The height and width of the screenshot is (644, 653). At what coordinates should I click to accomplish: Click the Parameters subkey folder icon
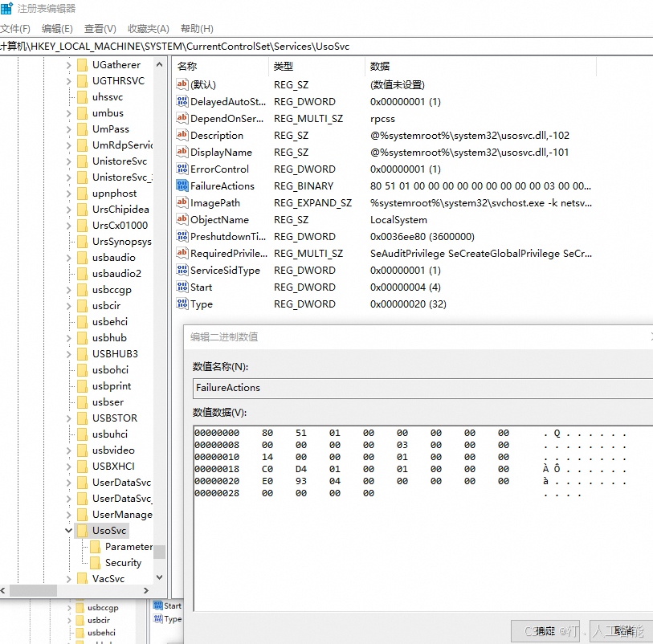96,546
